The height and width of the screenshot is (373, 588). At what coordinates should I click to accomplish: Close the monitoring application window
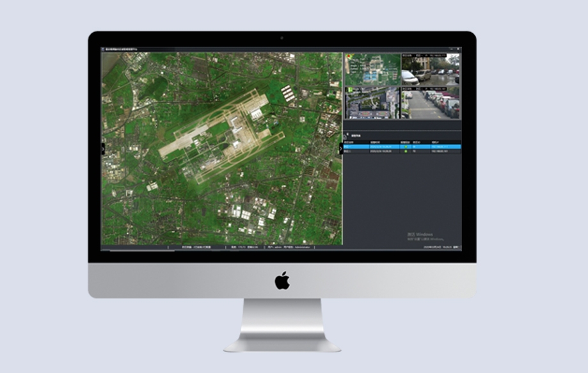click(x=457, y=49)
